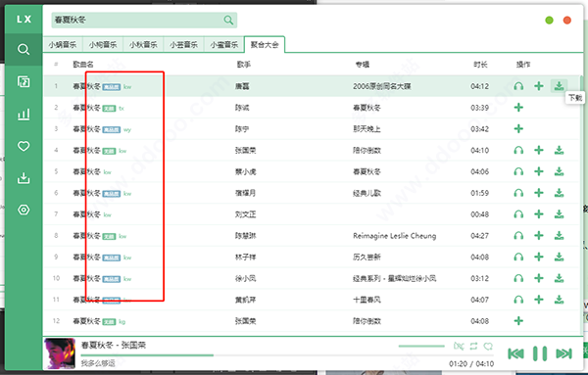Open the song list sidebar icon
Viewport: 588px width, 375px height.
24,81
